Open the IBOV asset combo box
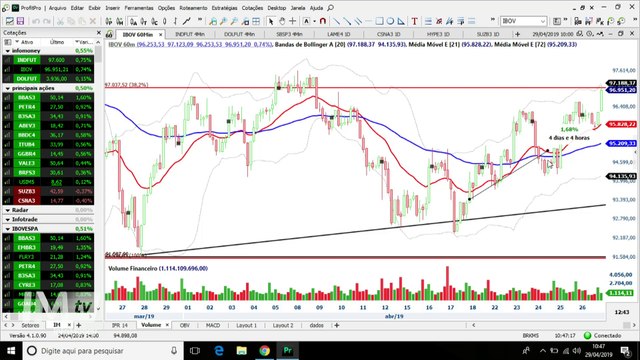The image size is (640, 360). click(x=523, y=21)
